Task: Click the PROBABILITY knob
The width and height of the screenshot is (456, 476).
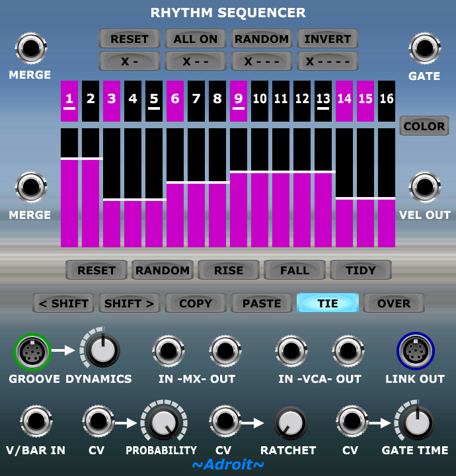Action: [x=164, y=422]
